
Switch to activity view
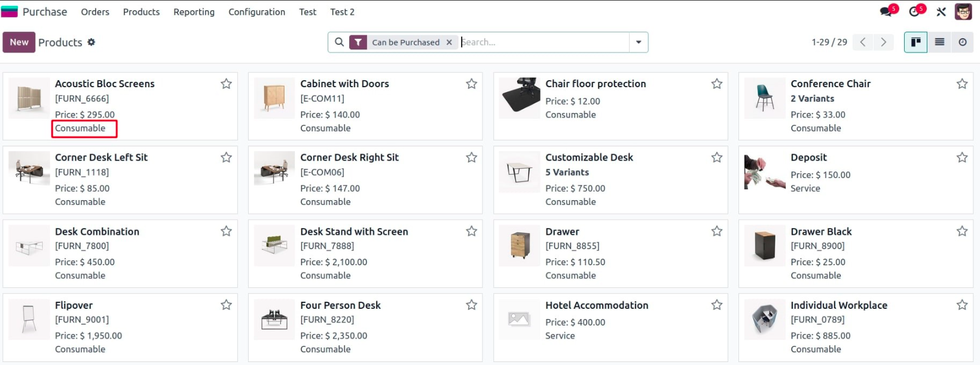[x=963, y=42]
